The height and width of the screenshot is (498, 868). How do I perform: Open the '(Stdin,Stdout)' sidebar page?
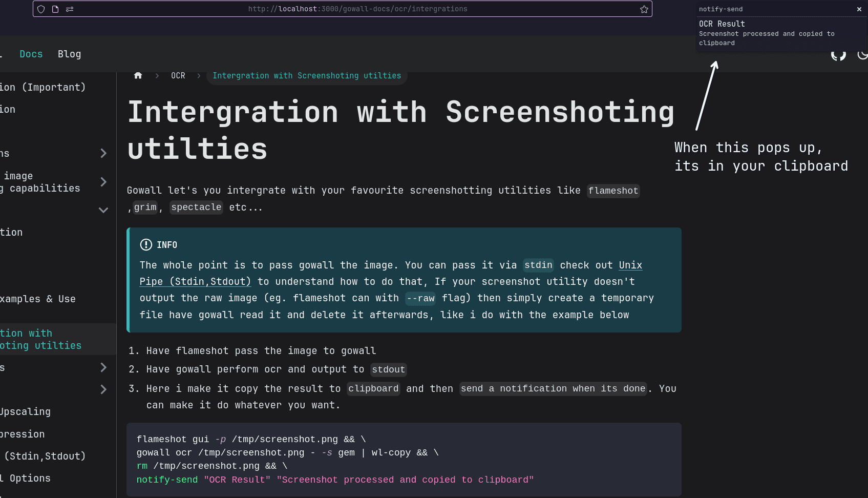click(x=44, y=456)
